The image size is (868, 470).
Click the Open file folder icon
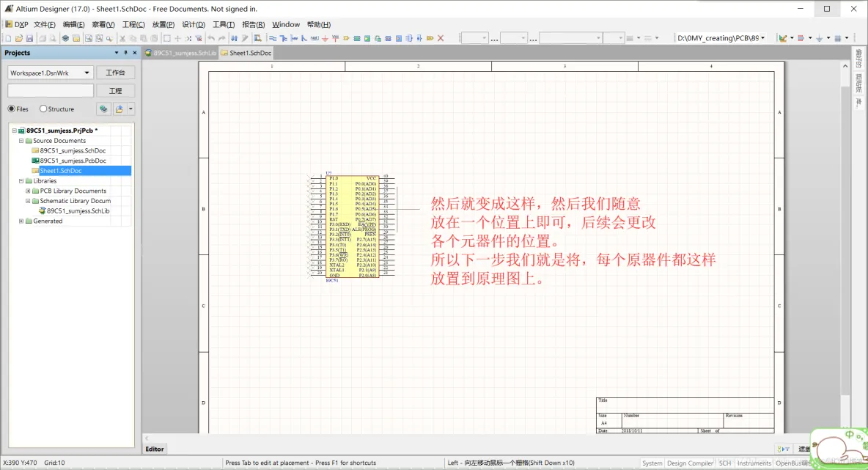tap(19, 38)
